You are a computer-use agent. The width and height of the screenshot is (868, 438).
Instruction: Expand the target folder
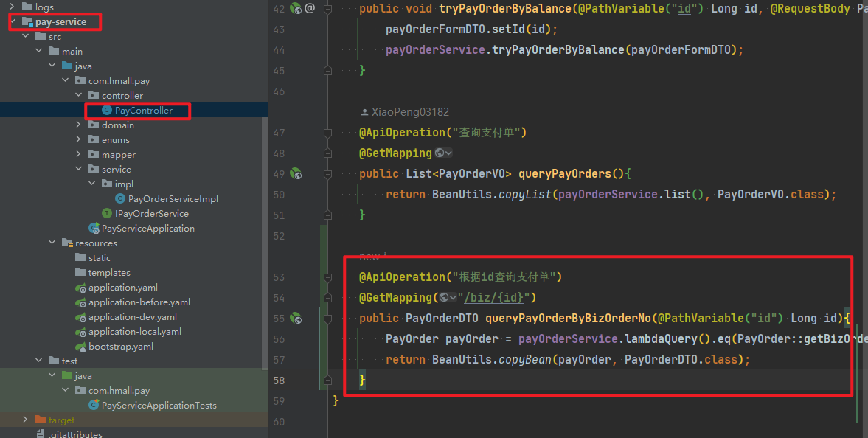26,420
